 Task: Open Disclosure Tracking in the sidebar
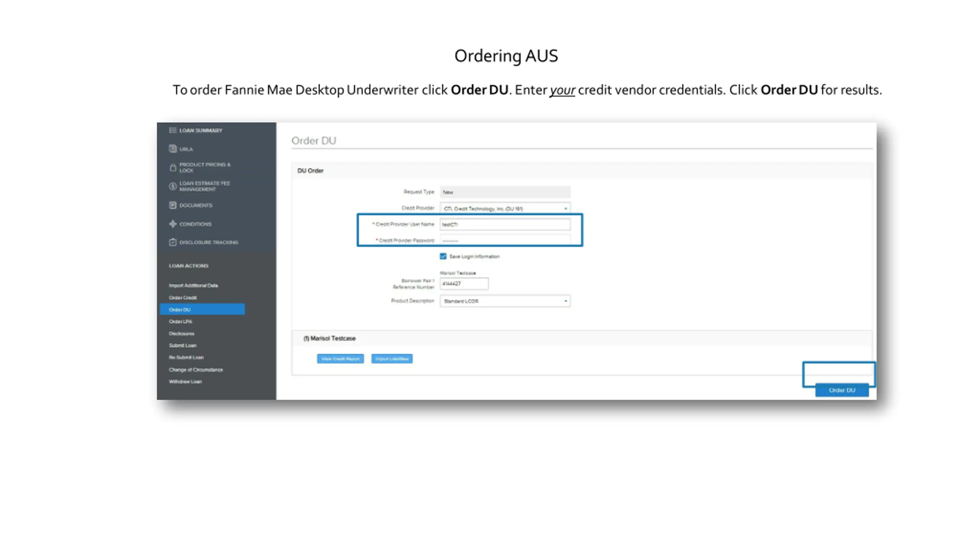209,242
